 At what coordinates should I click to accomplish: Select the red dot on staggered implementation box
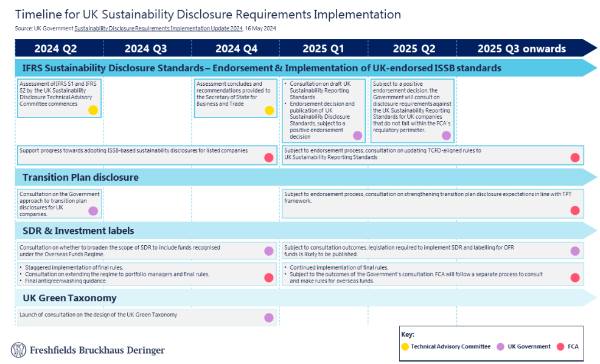pyautogui.click(x=268, y=278)
